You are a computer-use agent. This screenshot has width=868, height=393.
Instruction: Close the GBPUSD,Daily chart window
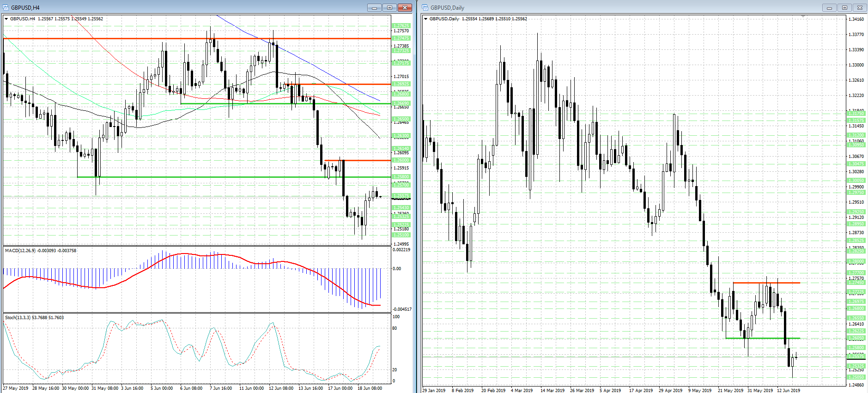click(x=860, y=7)
